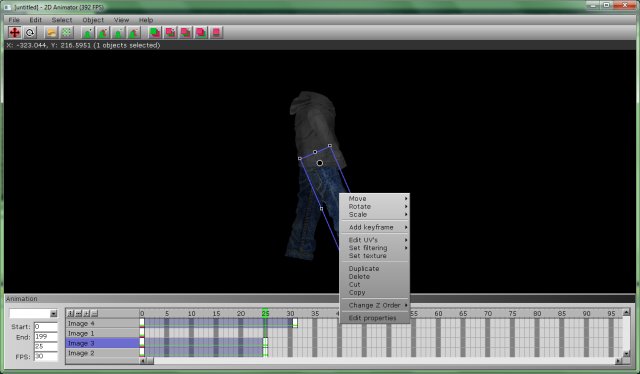Open the File menu
Screen dimensions: 640x374
[14, 20]
